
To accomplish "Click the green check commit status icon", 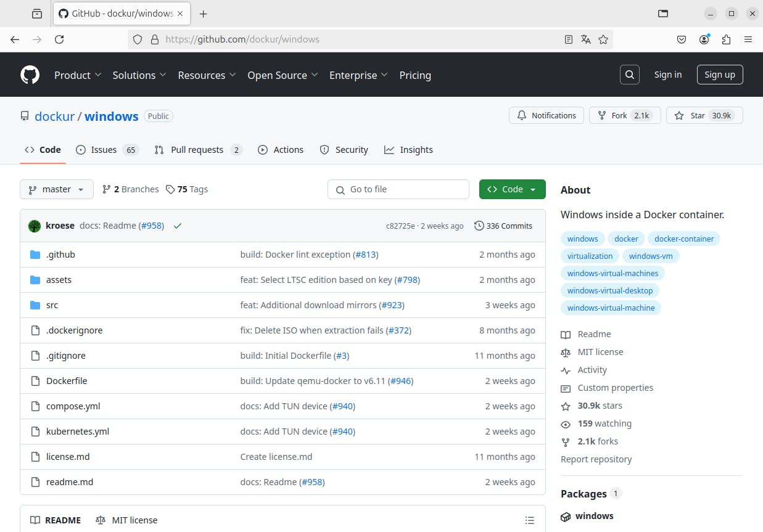I will (178, 226).
